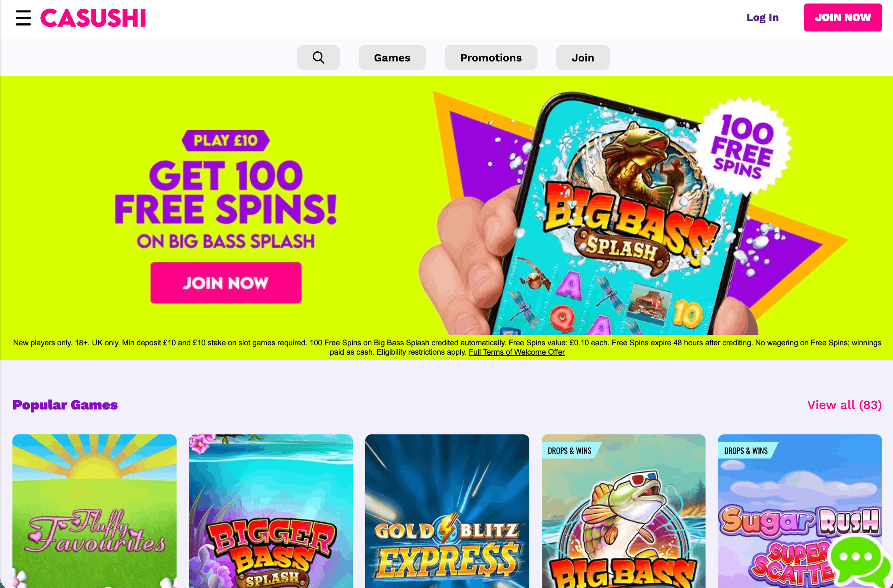893x588 pixels.
Task: Open the Promotions tab
Action: [491, 58]
